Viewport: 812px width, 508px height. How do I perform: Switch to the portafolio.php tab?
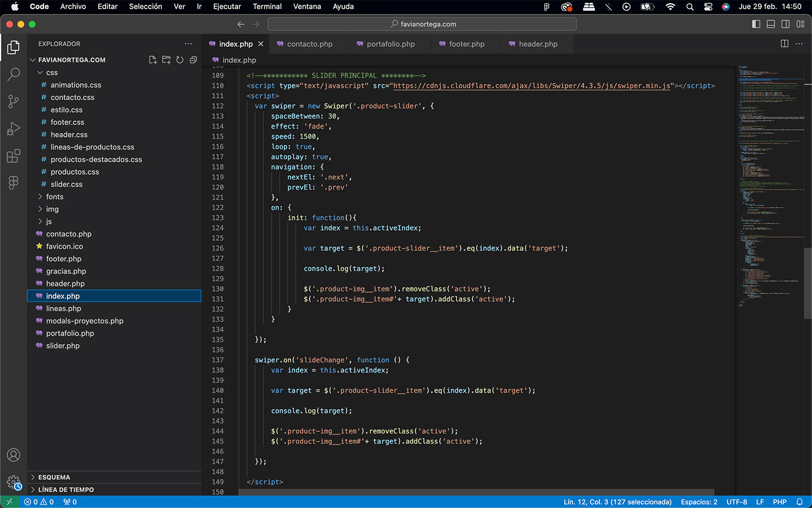click(x=390, y=44)
